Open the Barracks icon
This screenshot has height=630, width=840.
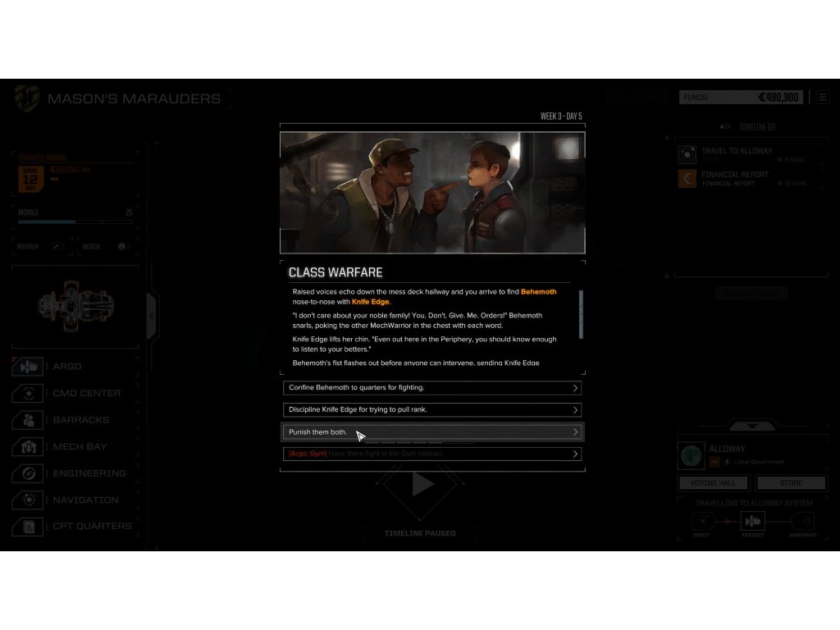(x=28, y=420)
